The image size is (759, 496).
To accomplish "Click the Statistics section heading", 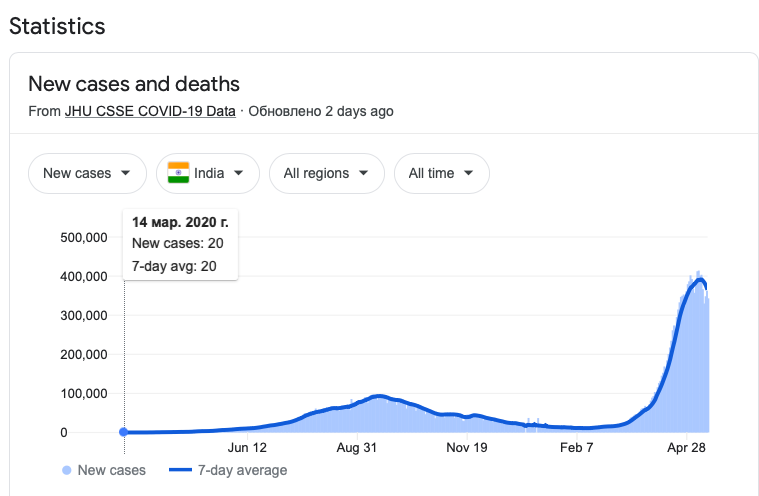I will tap(57, 25).
